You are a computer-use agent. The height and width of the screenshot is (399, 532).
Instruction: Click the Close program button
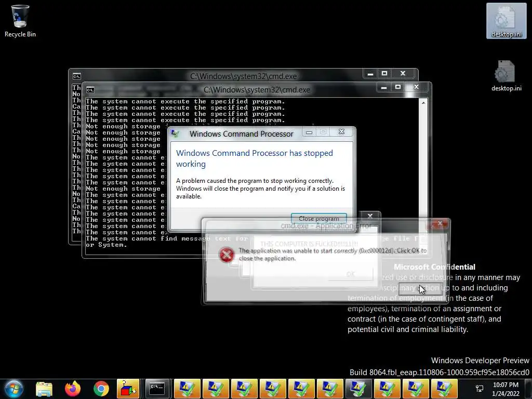[319, 219]
